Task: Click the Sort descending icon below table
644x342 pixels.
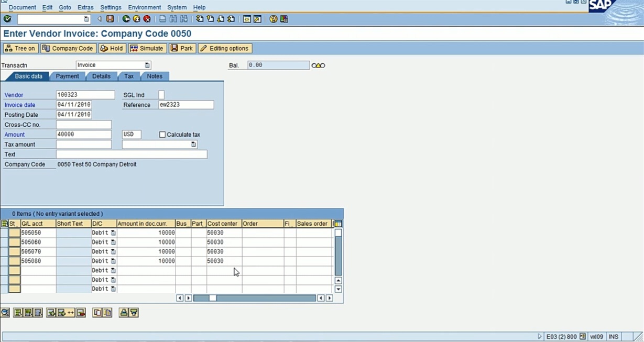Action: (x=134, y=313)
